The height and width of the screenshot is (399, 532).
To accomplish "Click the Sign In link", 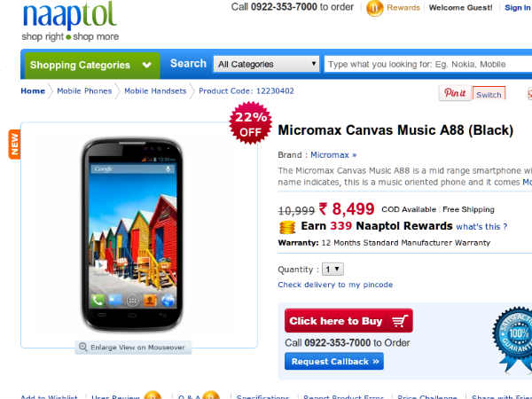I will point(518,7).
